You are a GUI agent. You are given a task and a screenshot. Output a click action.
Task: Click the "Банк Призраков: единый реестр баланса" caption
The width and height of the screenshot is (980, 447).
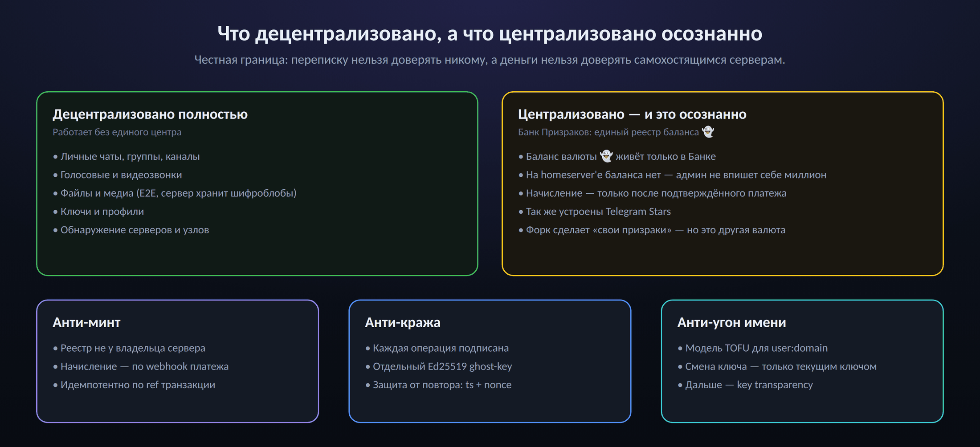pyautogui.click(x=608, y=132)
